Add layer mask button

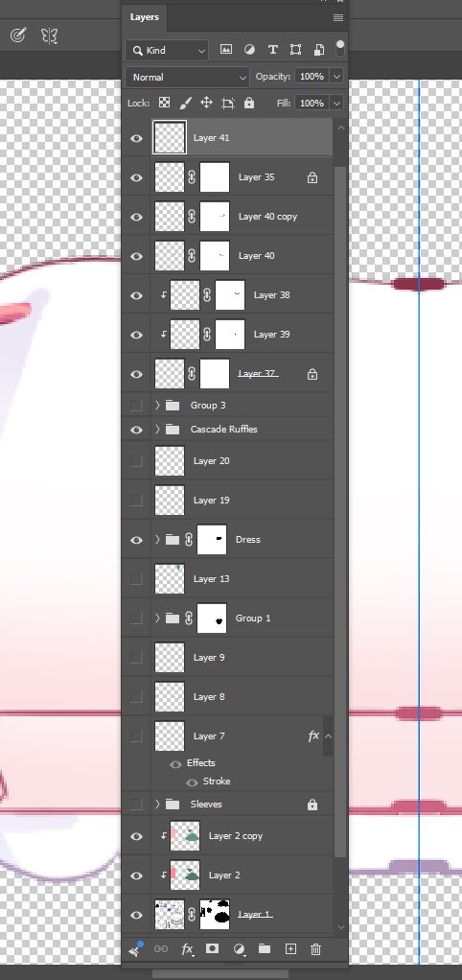pos(212,948)
